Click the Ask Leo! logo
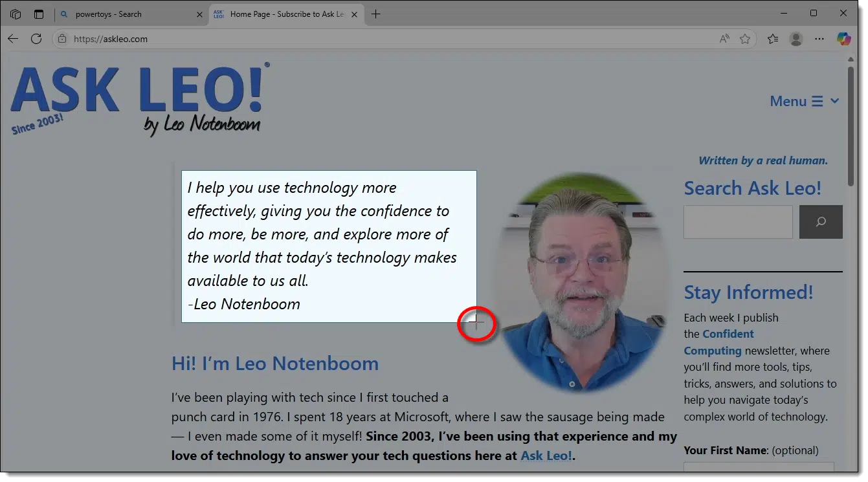The height and width of the screenshot is (482, 868). tap(140, 99)
